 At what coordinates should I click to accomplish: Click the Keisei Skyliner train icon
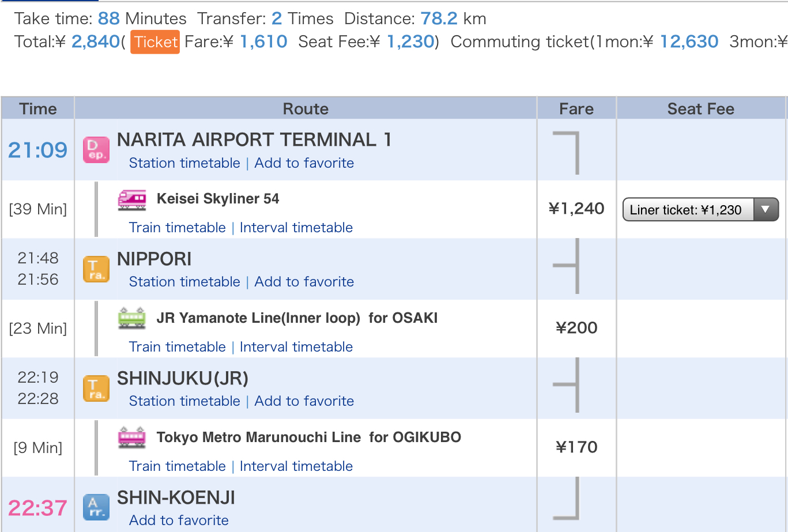132,199
